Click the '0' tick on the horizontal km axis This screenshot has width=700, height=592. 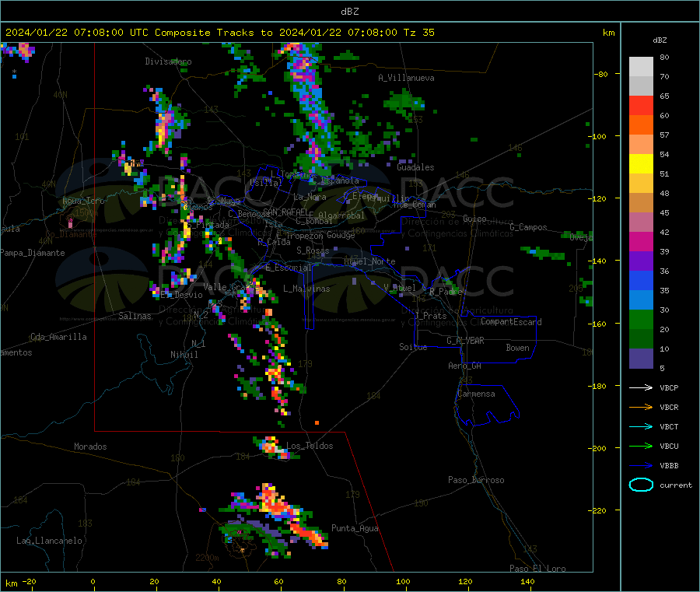(93, 582)
